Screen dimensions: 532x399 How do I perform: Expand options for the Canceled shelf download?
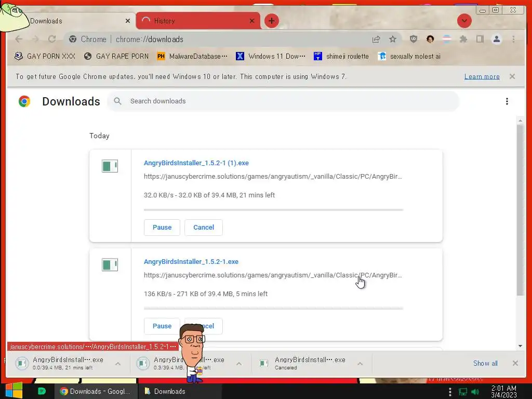pyautogui.click(x=360, y=364)
